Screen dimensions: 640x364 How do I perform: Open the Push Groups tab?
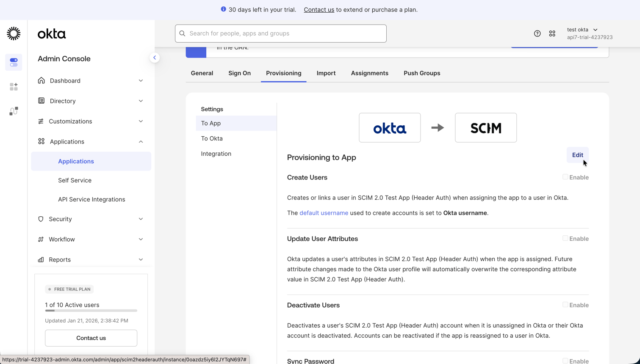pos(421,73)
